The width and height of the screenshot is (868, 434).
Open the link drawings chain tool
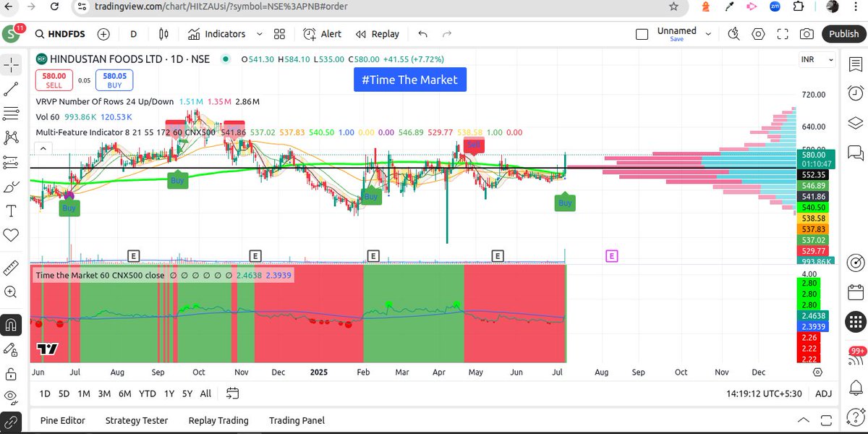[x=11, y=422]
